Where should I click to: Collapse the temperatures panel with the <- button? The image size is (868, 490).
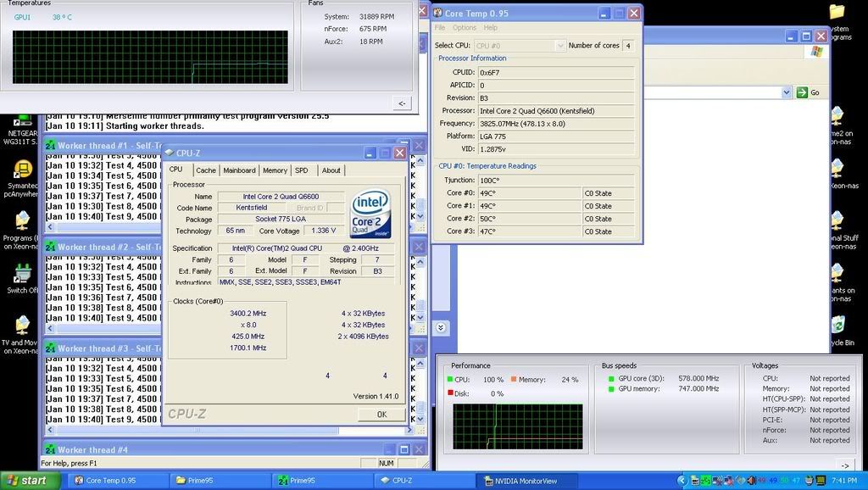(x=402, y=103)
